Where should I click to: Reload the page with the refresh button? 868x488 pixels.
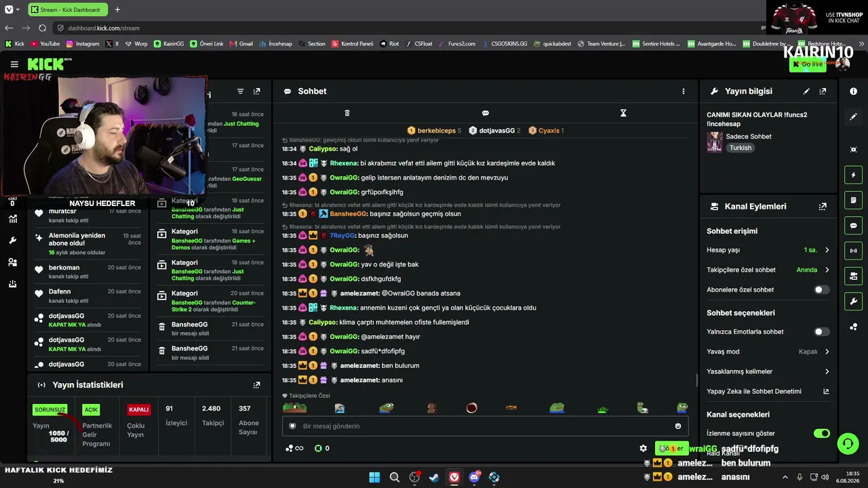[42, 28]
